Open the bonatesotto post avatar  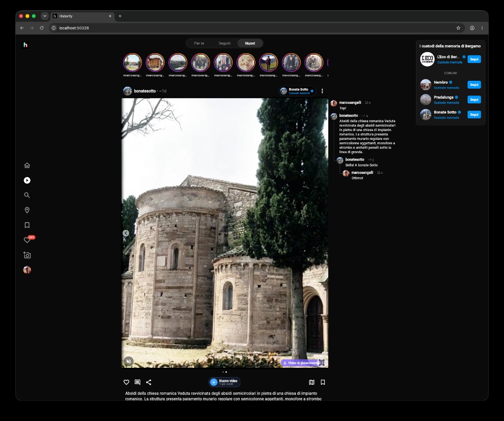pyautogui.click(x=127, y=91)
